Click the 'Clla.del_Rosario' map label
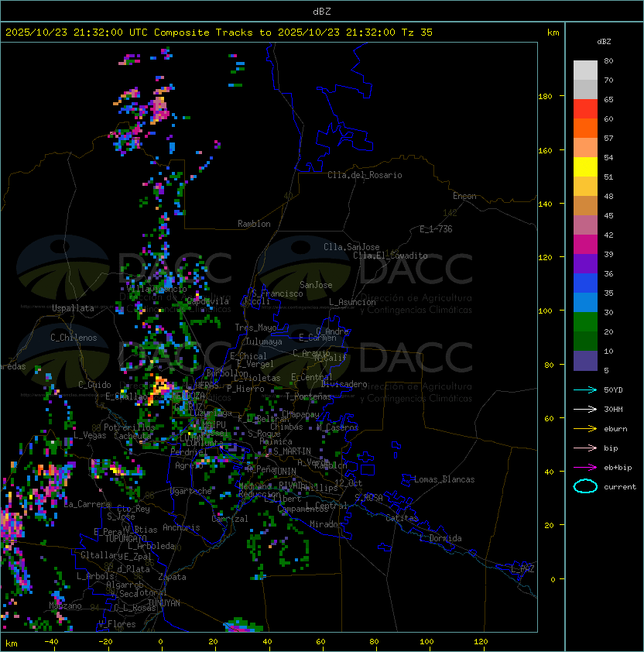Viewport: 644px width, 652px height. (x=365, y=175)
